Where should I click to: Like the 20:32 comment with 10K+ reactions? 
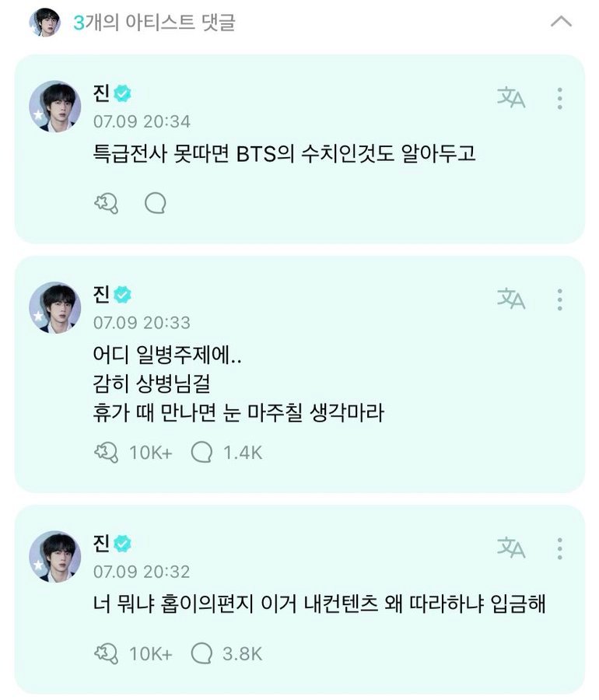[x=106, y=653]
